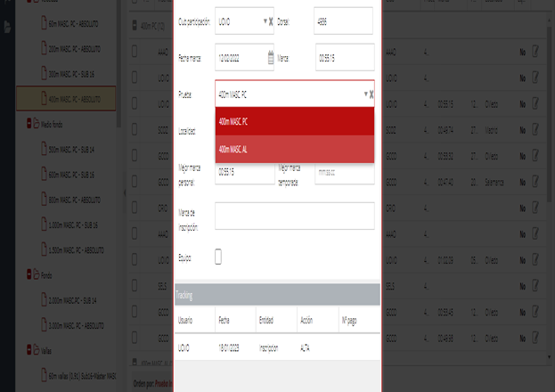This screenshot has width=555, height=392.
Task: Select 400m MASC. PC - ABSOLUTO tree item
Action: [x=79, y=98]
